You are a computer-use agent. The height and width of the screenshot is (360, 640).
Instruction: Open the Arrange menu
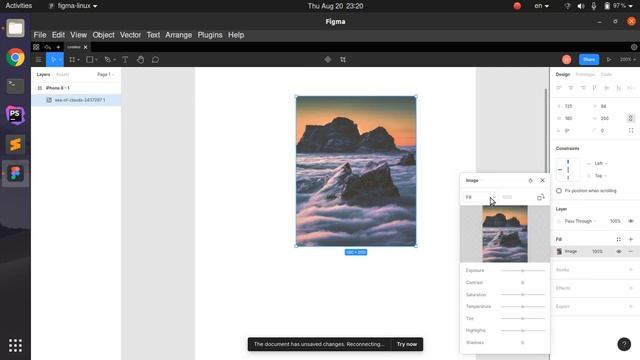(178, 35)
